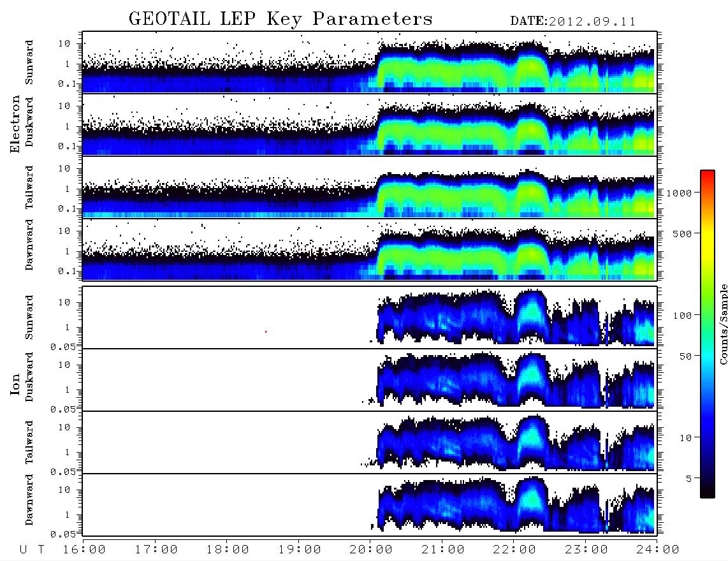Click the 'Ion' group axis label
Image resolution: width=728 pixels, height=561 pixels.
click(15, 384)
